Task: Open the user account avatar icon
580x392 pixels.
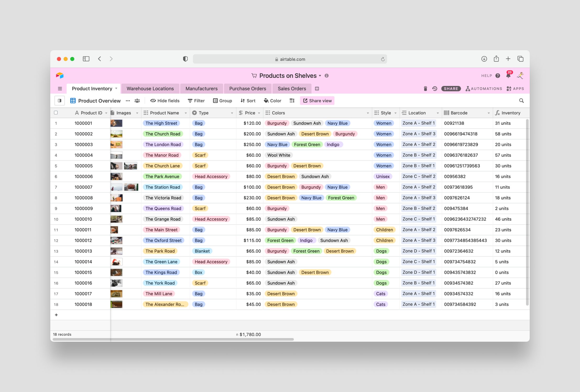Action: coord(520,75)
